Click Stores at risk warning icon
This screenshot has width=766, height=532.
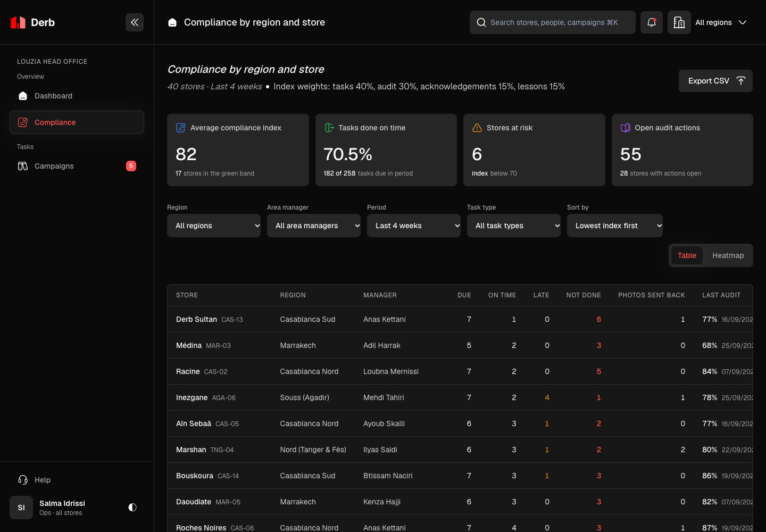pos(477,128)
